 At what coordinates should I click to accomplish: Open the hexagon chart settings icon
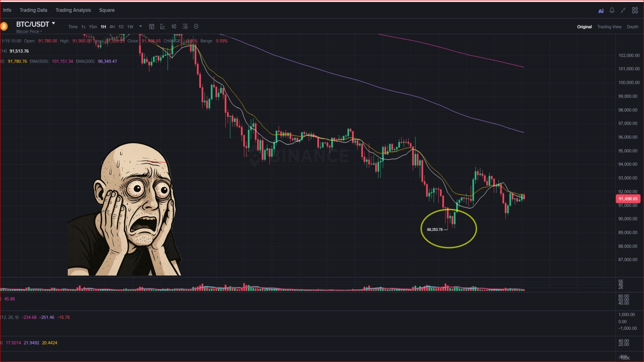[196, 26]
